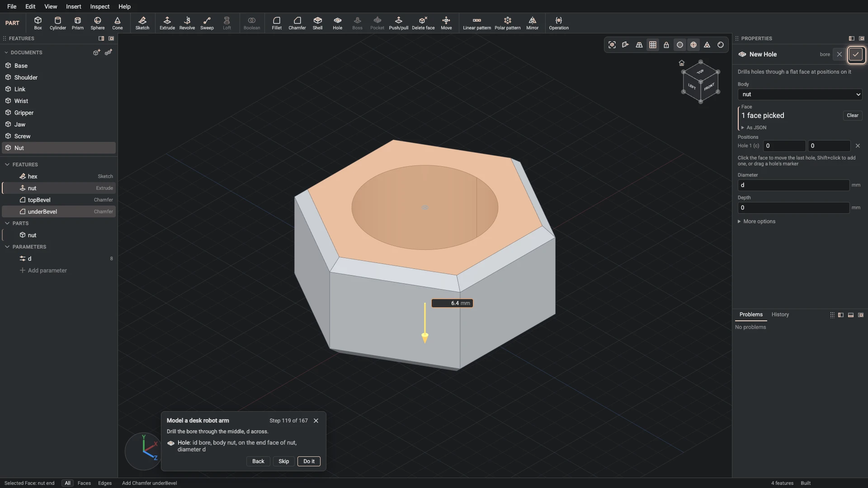Activate the Sweep tool
Screen dimensions: 868x488
point(207,23)
